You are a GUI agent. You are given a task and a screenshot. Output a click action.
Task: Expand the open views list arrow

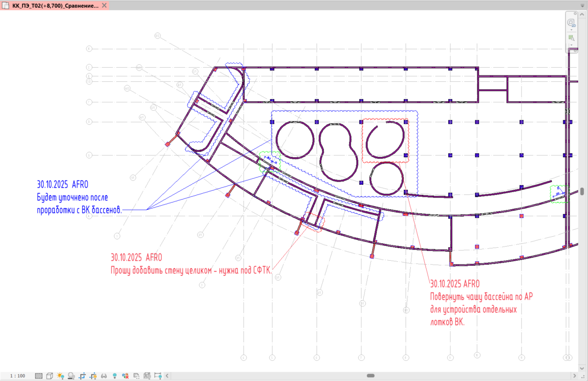tap(583, 5)
